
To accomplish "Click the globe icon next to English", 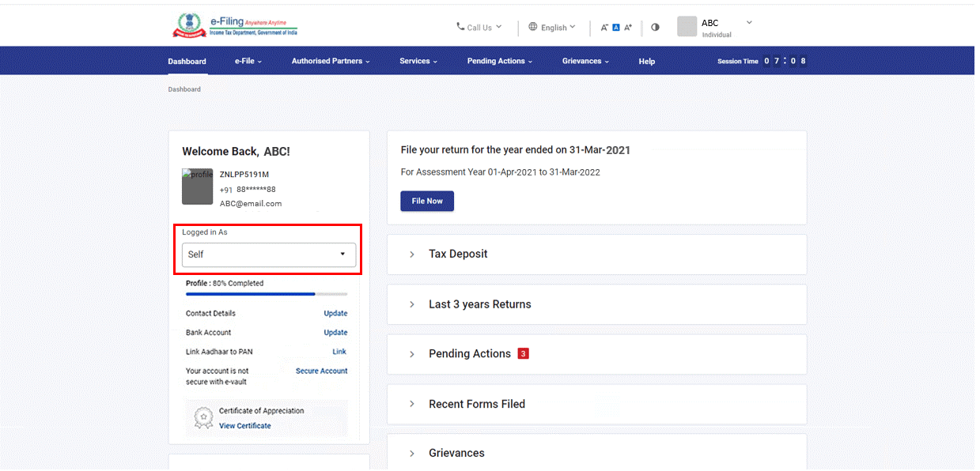I will (532, 27).
